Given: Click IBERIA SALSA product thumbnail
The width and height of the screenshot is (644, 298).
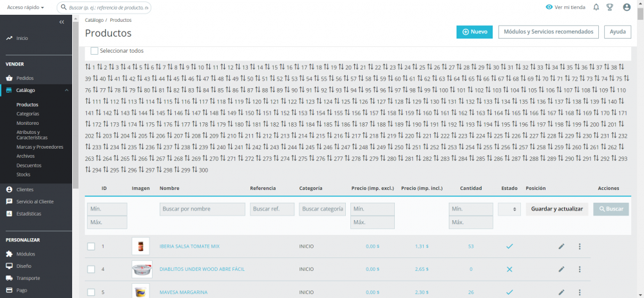Looking at the screenshot, I should [x=141, y=247].
